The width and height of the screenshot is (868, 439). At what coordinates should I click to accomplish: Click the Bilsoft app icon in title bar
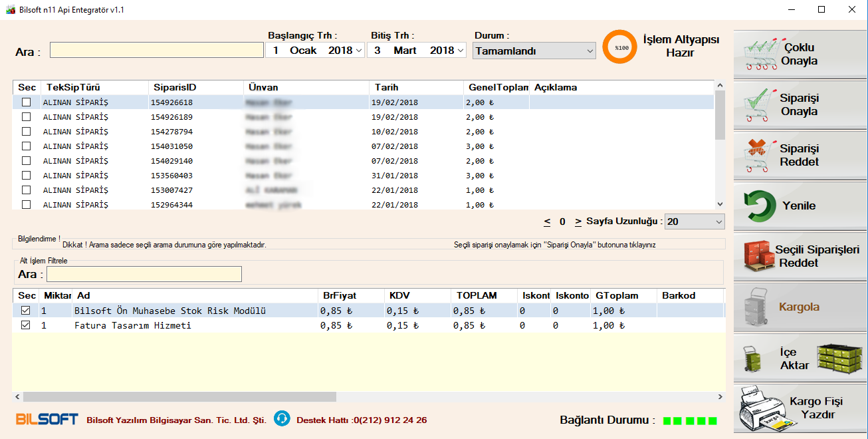(x=10, y=10)
